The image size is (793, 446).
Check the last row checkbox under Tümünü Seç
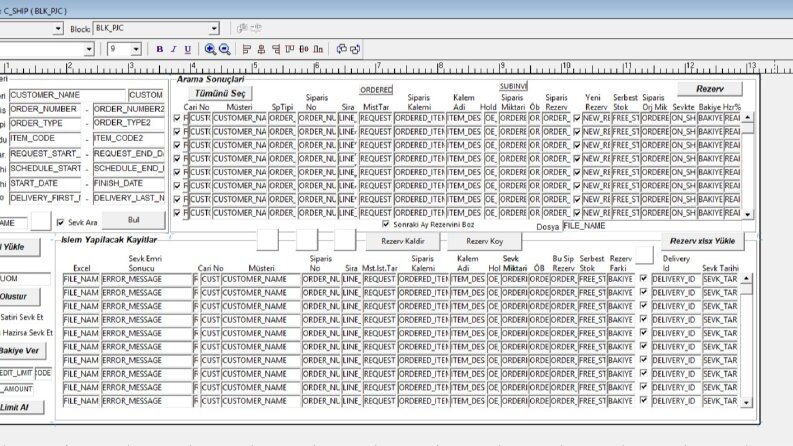click(177, 213)
